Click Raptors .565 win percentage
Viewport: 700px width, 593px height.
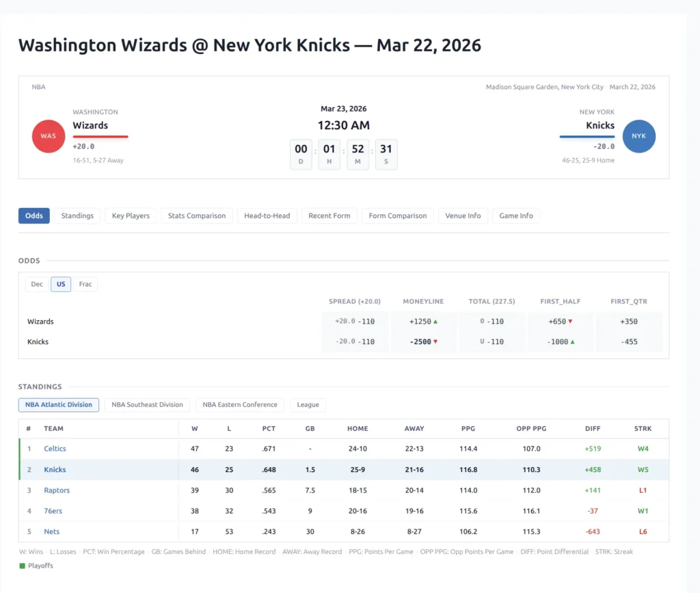269,490
